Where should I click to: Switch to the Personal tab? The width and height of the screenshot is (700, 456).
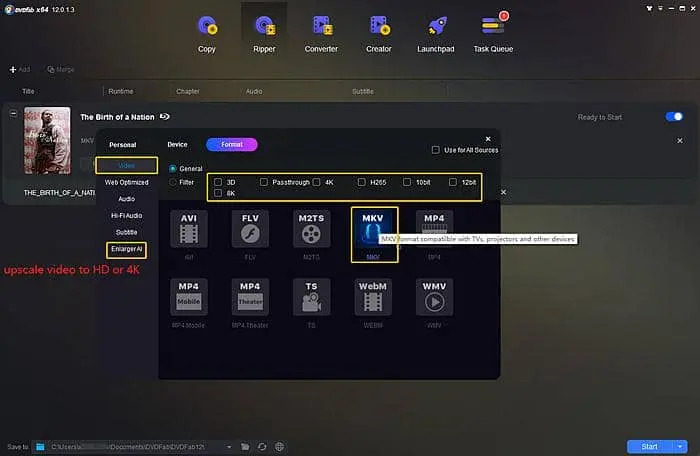123,145
